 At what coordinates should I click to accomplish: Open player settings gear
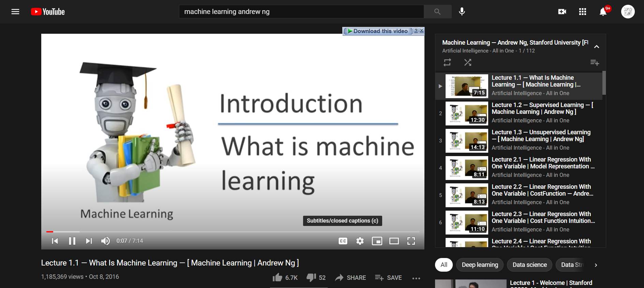point(360,241)
